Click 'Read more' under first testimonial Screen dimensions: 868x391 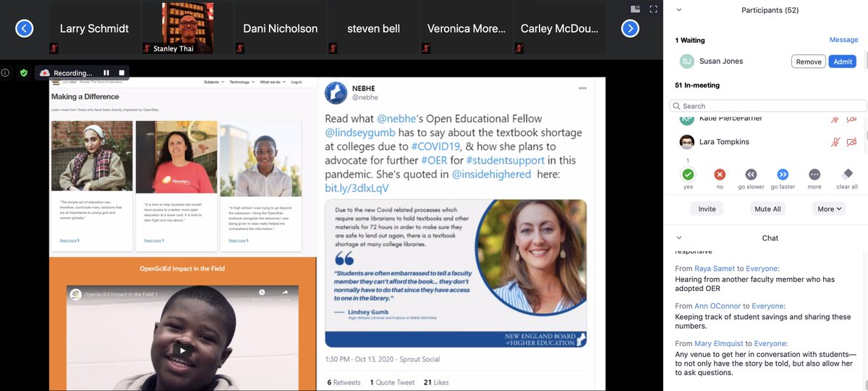[69, 240]
